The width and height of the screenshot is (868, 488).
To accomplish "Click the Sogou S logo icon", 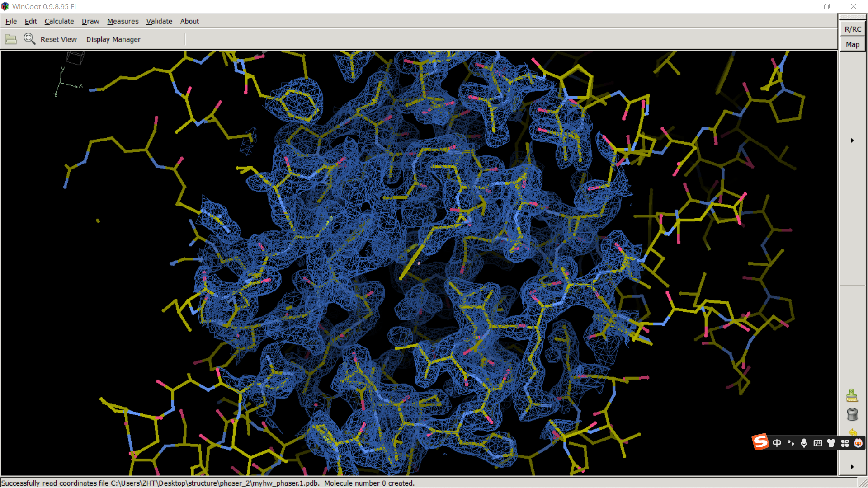I will (760, 442).
